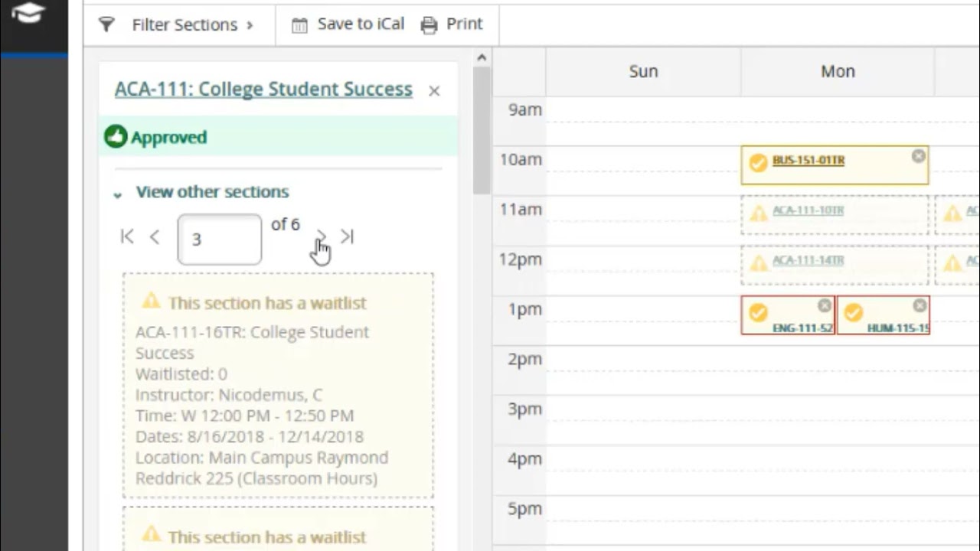Screen dimensions: 980x551
Task: Print the schedule
Action: (x=452, y=24)
